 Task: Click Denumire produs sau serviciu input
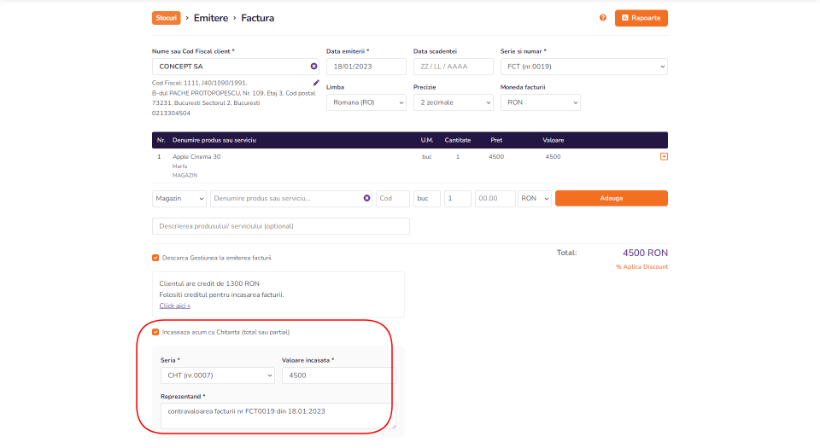click(x=291, y=198)
